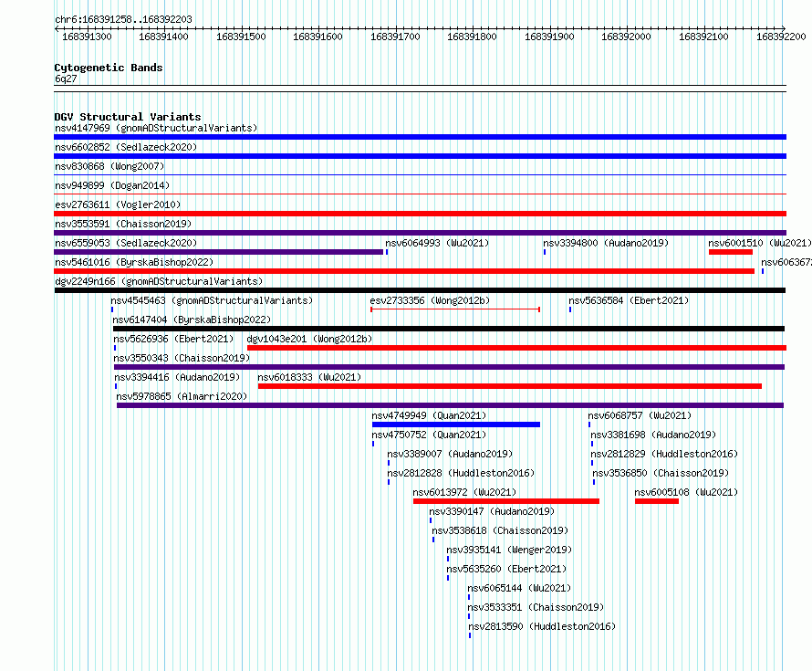Select the nsv3553591 (Chaisson2019) label
Image resolution: width=812 pixels, height=671 pixels.
(x=123, y=224)
